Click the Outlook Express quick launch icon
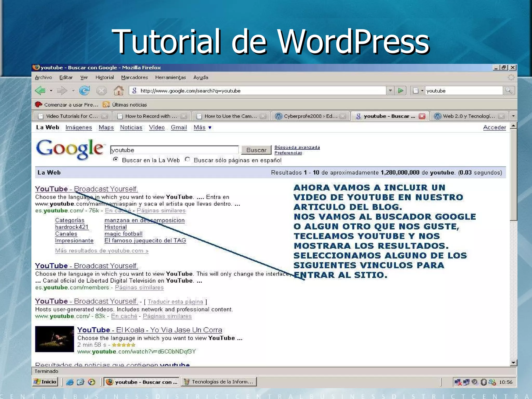532x399 pixels. coord(81,382)
